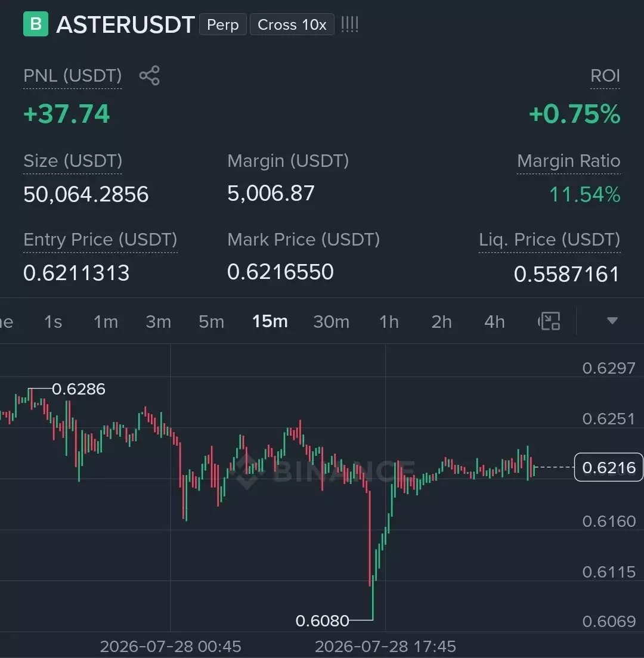Share the PNL via share icon
Image resolution: width=644 pixels, height=658 pixels.
click(150, 76)
